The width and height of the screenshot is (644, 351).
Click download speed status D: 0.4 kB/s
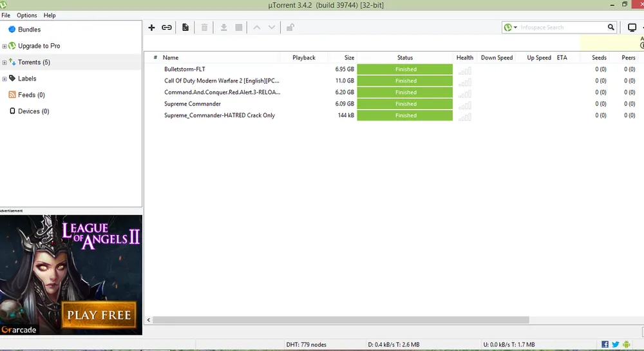point(393,345)
